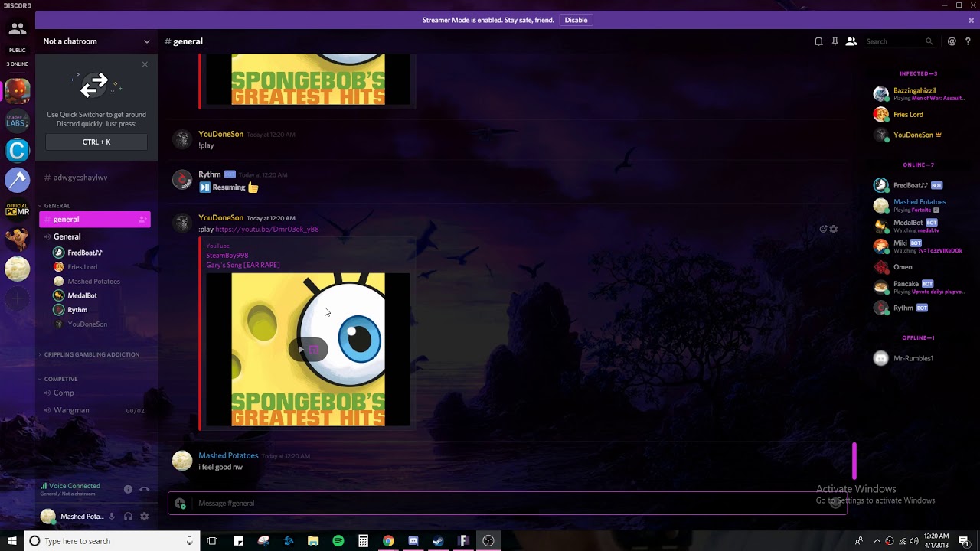The image size is (980, 551).
Task: Deafen with the headphones icon
Action: (x=128, y=517)
